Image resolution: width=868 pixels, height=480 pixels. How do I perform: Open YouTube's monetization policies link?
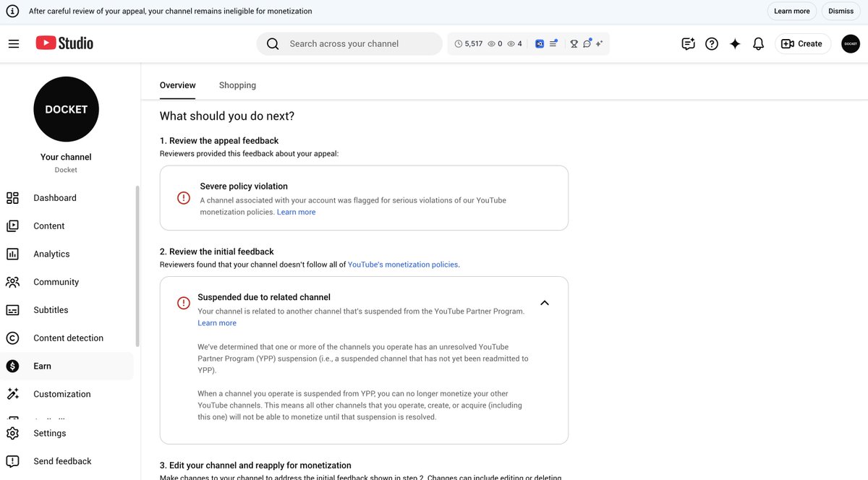coord(403,265)
